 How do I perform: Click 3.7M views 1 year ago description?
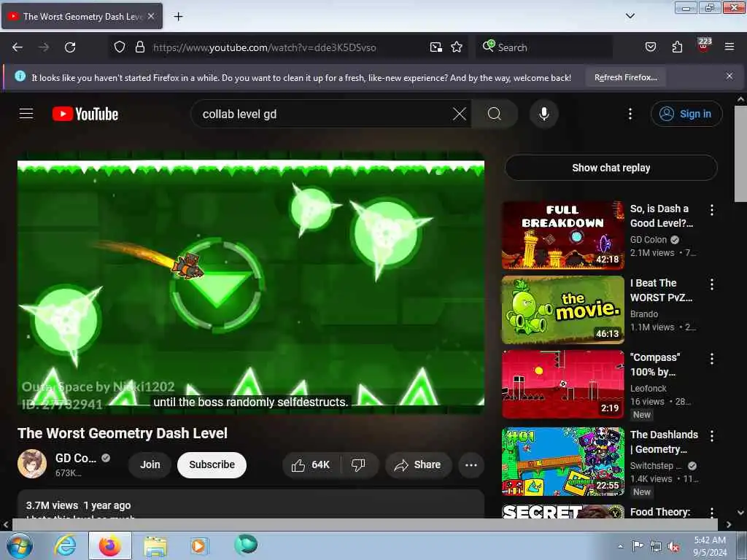pyautogui.click(x=78, y=505)
